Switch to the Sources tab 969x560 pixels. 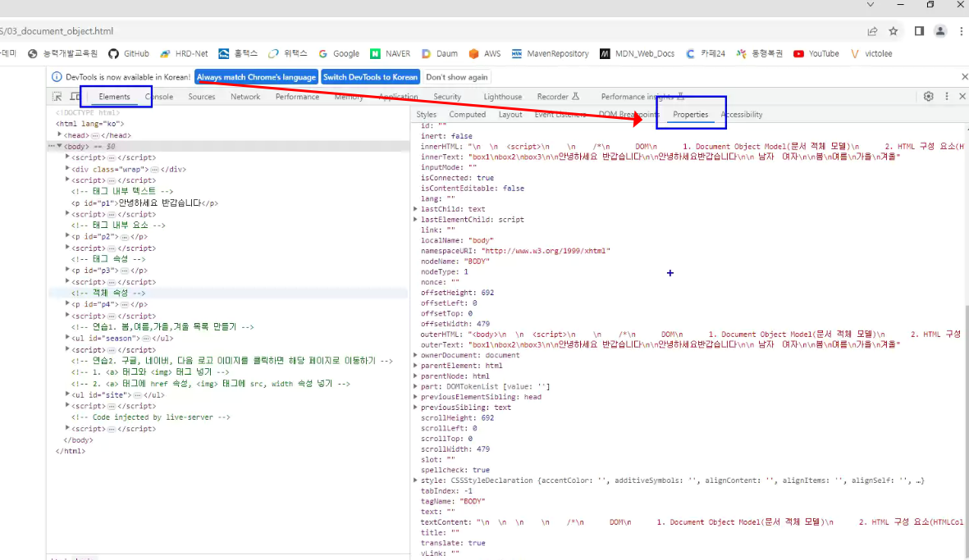point(202,97)
